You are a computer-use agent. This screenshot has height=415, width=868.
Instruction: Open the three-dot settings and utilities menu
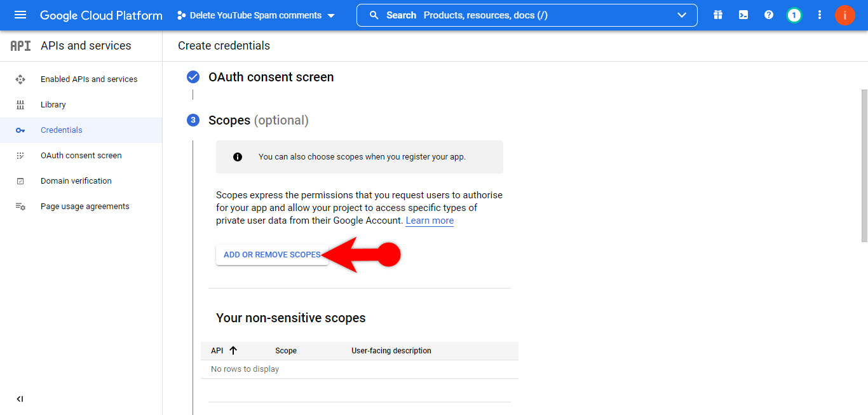pyautogui.click(x=820, y=15)
